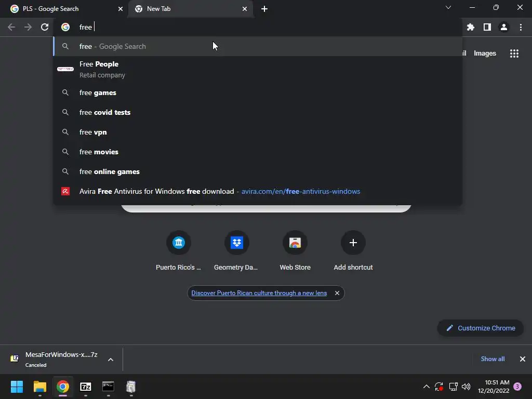Open the profile avatar icon
532x399 pixels.
tap(504, 27)
